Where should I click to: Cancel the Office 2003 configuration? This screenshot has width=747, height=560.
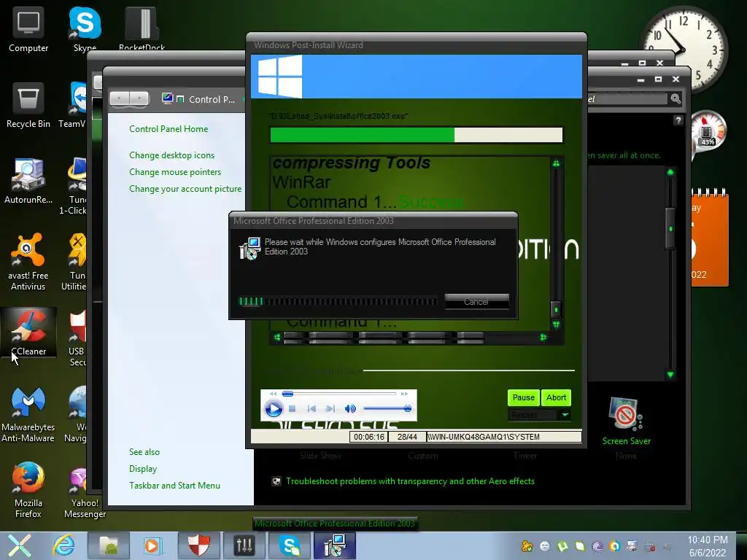(x=476, y=301)
